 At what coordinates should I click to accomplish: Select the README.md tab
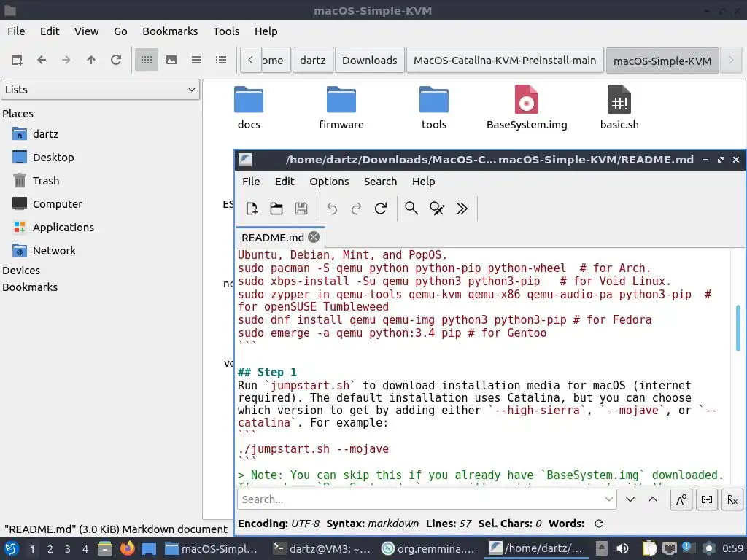click(x=273, y=237)
